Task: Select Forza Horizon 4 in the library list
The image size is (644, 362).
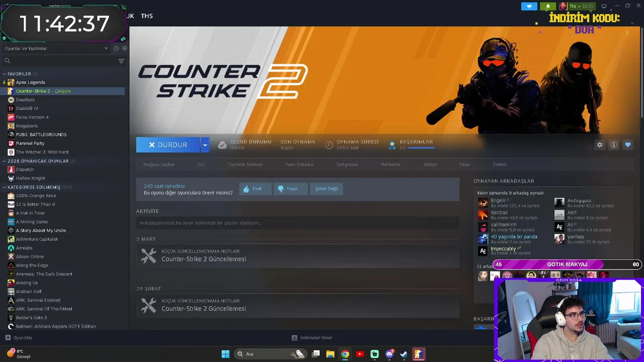Action: pos(32,117)
